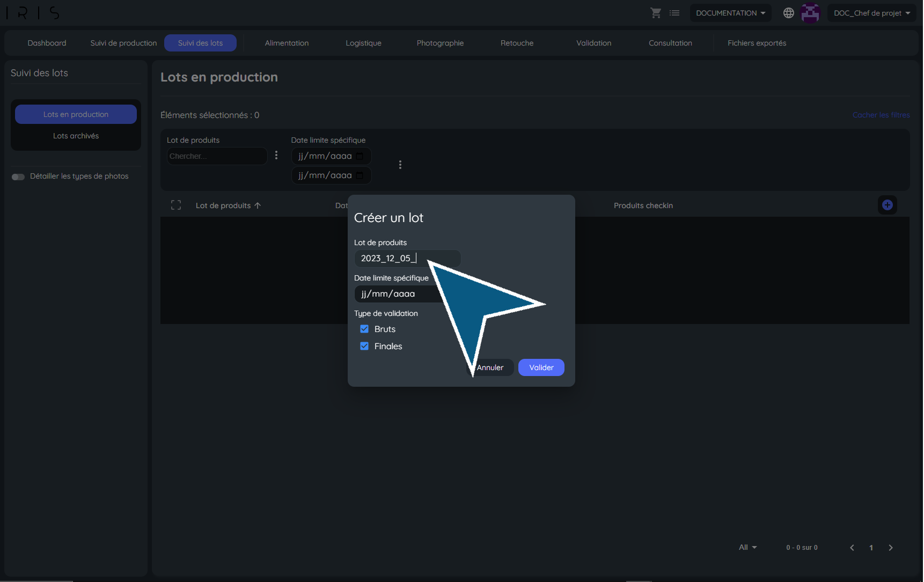
Task: Click the dialog Lot de produits input
Action: (x=407, y=259)
